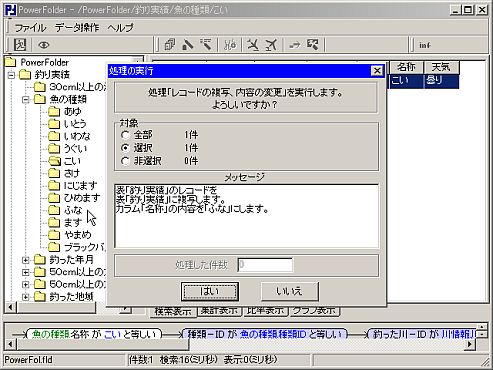
Task: Click tree pane scroll left arrow
Action: coord(11,307)
